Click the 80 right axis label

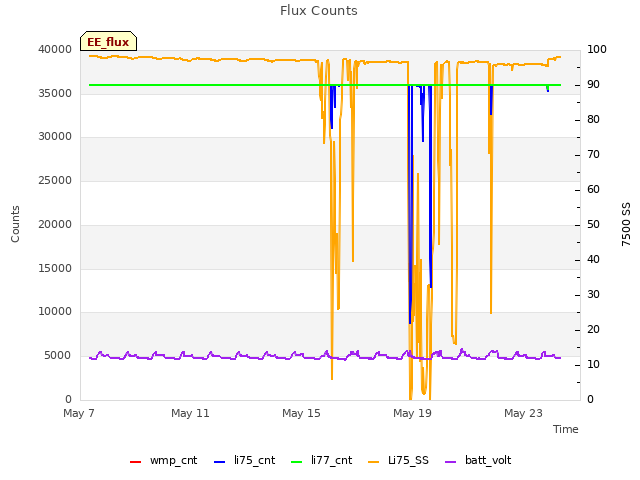tap(593, 120)
